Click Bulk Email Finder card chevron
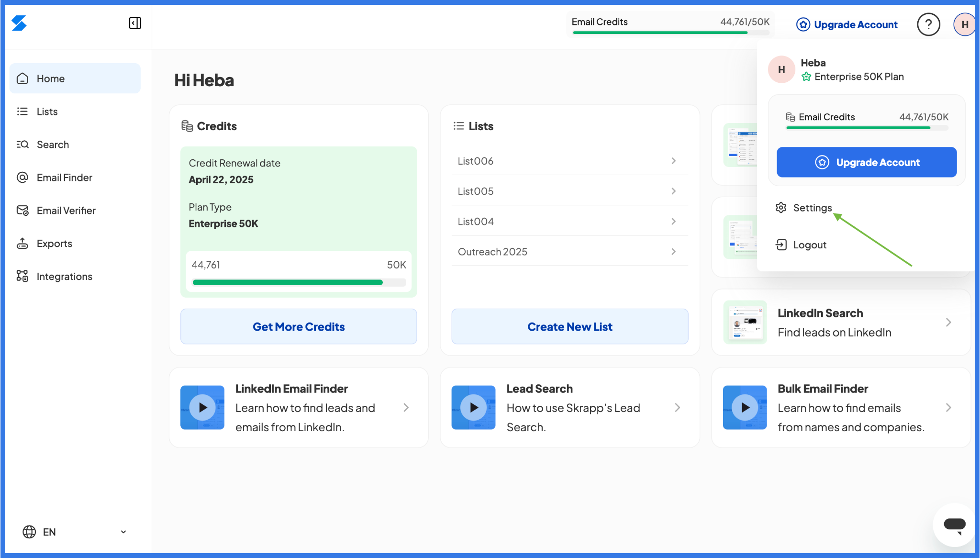This screenshot has height=558, width=980. coord(948,407)
